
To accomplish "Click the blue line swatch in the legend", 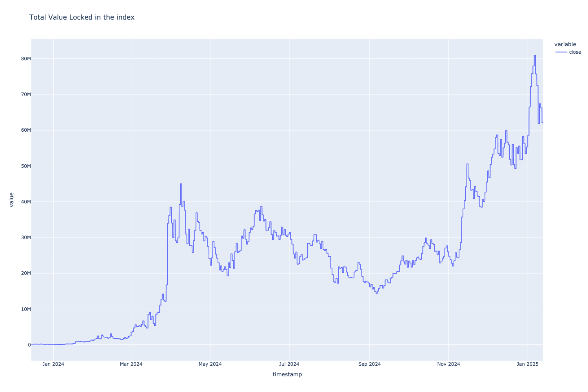I will point(561,52).
